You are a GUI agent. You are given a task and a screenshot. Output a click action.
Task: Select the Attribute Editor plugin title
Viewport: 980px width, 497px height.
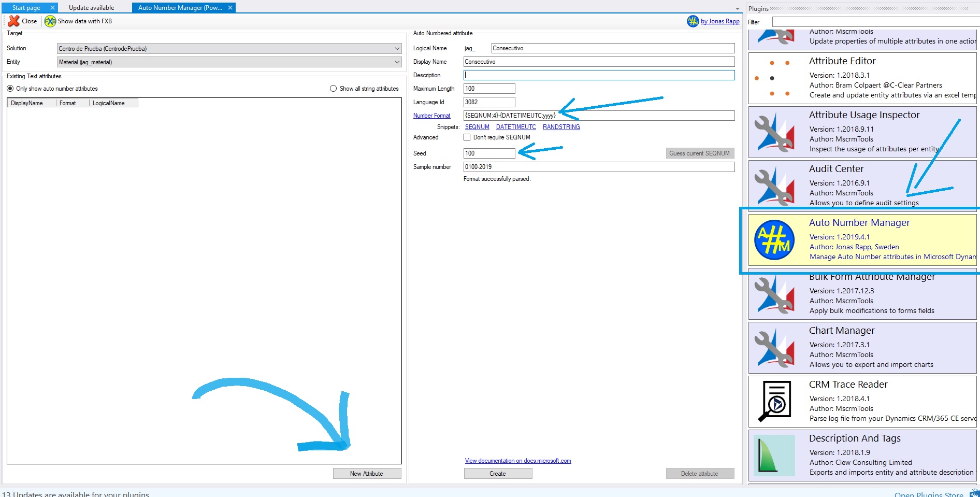coord(842,61)
